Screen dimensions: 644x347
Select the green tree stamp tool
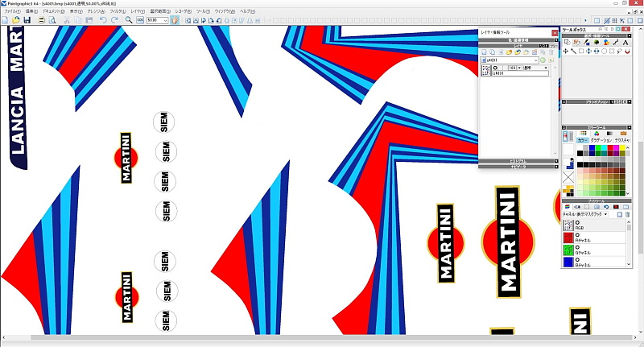pyautogui.click(x=597, y=43)
